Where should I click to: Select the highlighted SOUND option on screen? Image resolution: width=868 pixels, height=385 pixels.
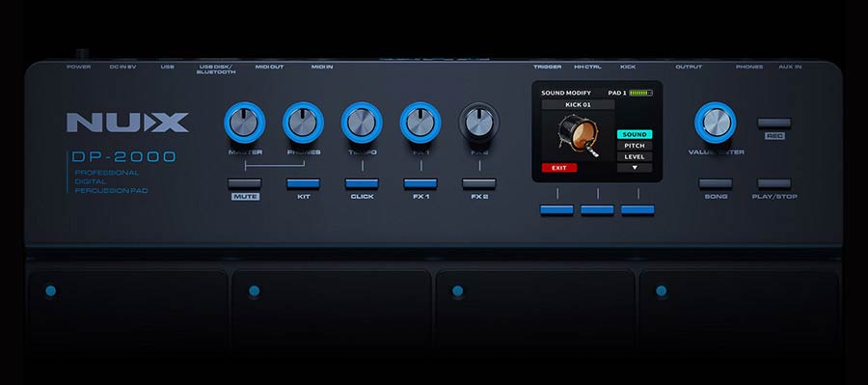pyautogui.click(x=635, y=135)
